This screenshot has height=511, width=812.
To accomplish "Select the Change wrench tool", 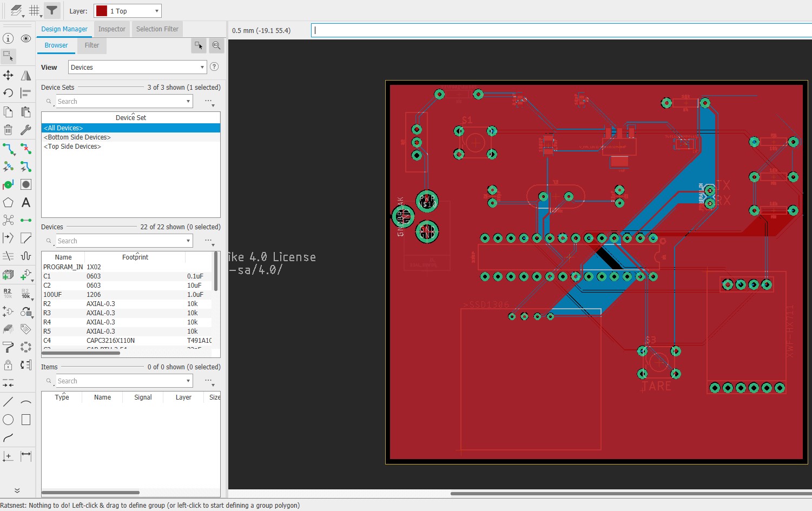I will click(25, 130).
